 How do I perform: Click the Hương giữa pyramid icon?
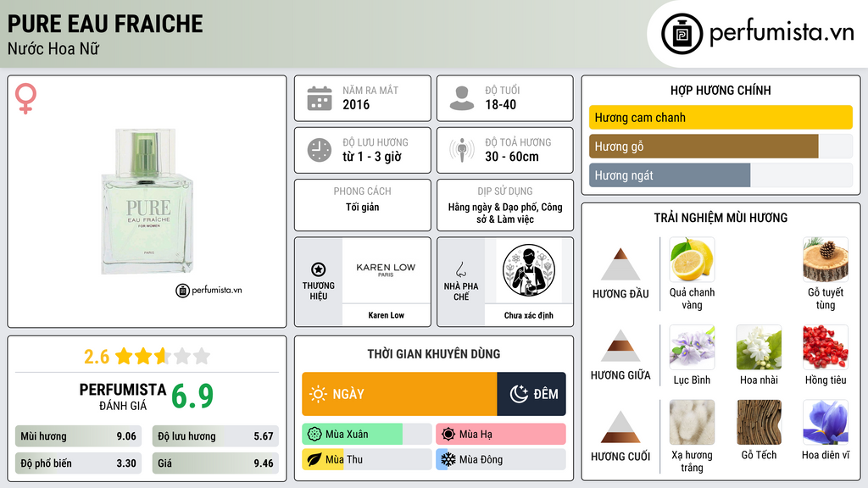click(x=620, y=346)
